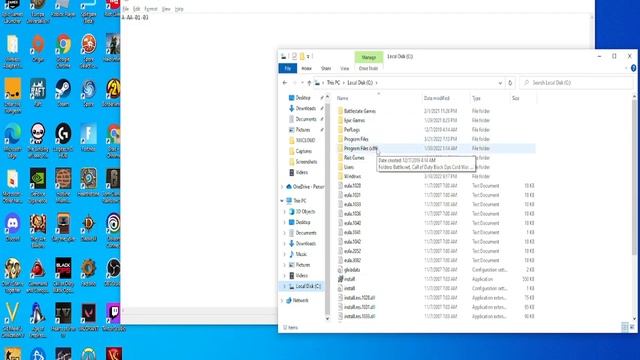Open the File tab in Explorer ribbon
The width and height of the screenshot is (640, 360).
point(288,69)
